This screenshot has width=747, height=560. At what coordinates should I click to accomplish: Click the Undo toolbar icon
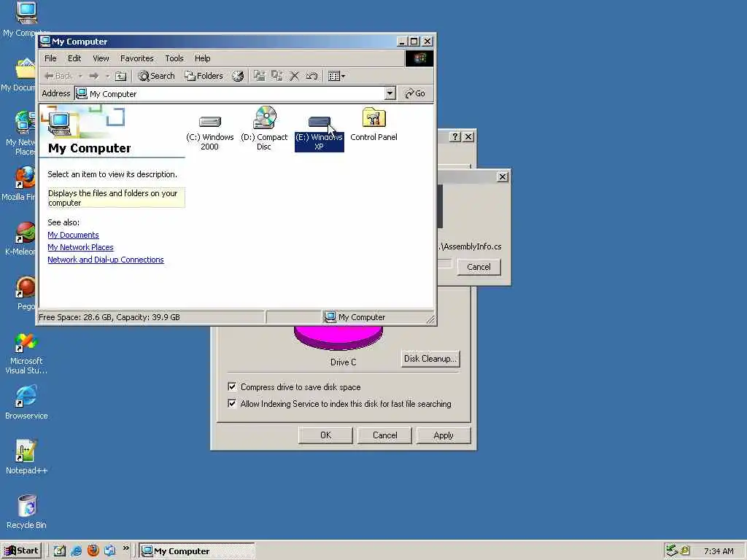click(312, 76)
